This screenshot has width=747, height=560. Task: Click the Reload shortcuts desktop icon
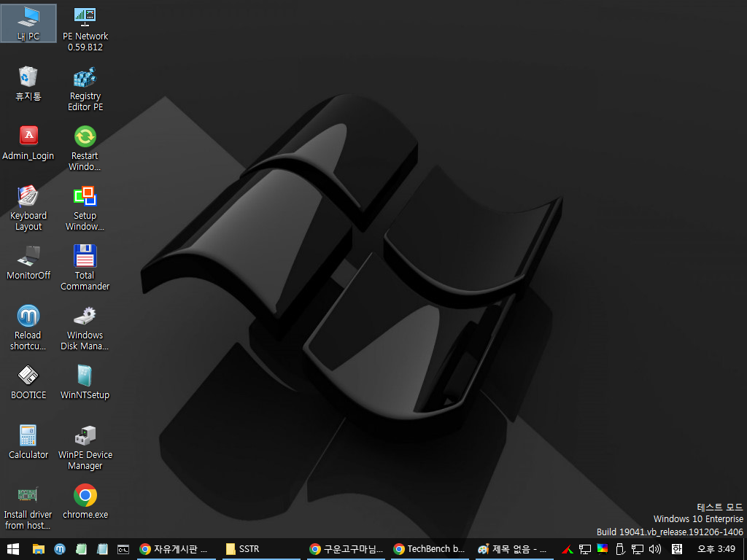point(28,328)
